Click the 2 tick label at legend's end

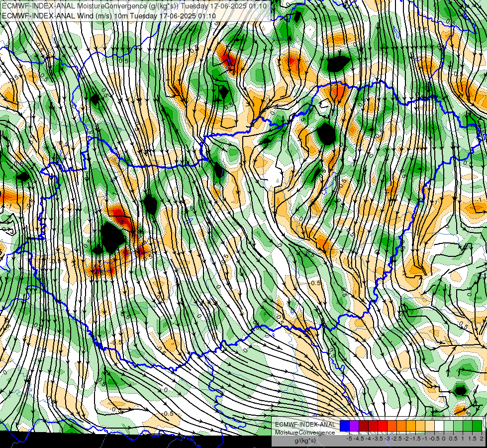click(482, 439)
